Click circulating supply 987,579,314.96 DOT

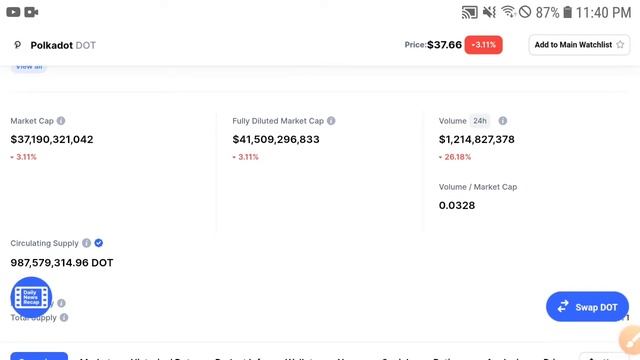[x=62, y=262]
